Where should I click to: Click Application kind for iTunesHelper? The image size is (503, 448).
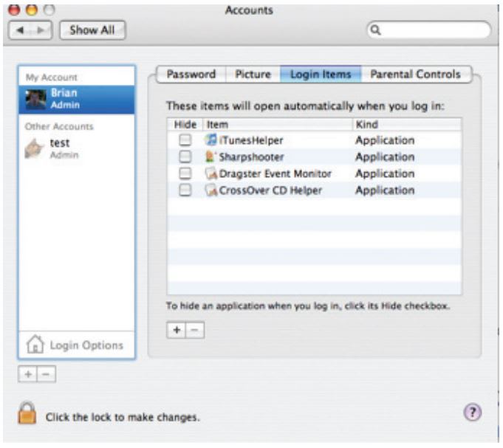385,140
